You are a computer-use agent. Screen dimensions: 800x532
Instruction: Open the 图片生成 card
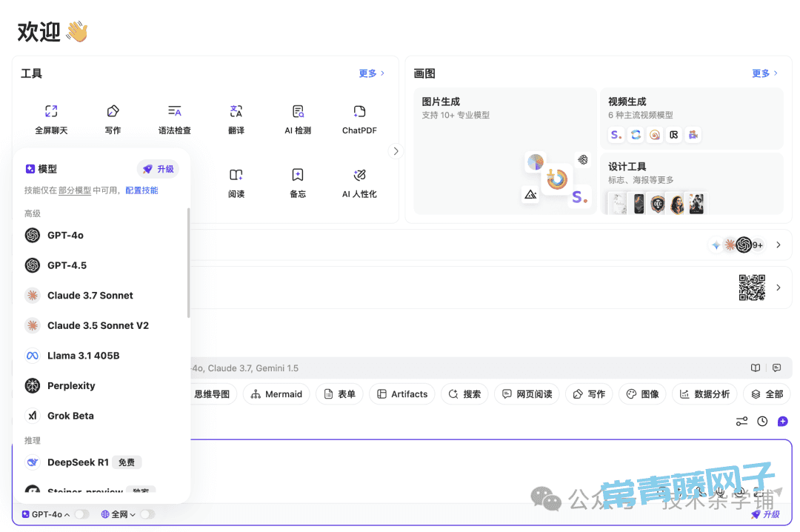504,151
